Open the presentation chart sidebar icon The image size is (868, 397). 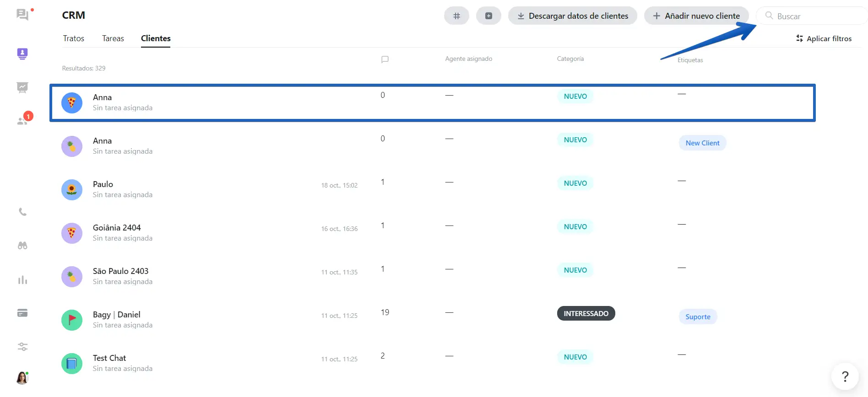pyautogui.click(x=22, y=87)
